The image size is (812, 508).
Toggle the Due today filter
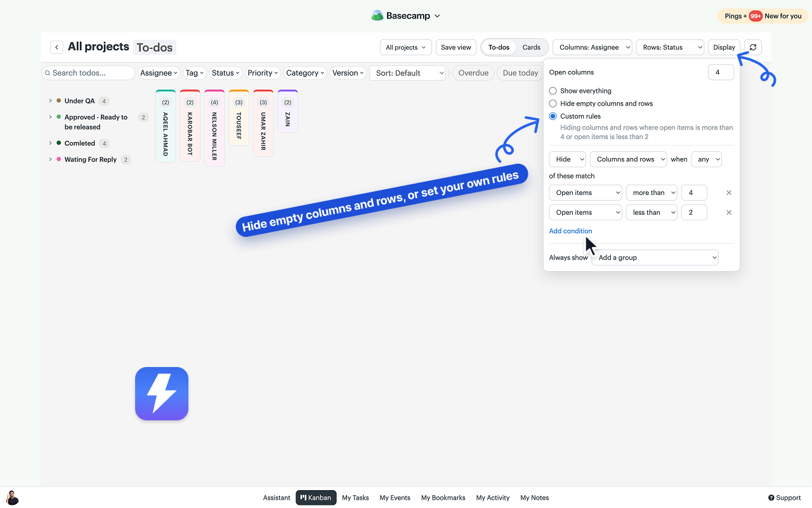coord(520,73)
